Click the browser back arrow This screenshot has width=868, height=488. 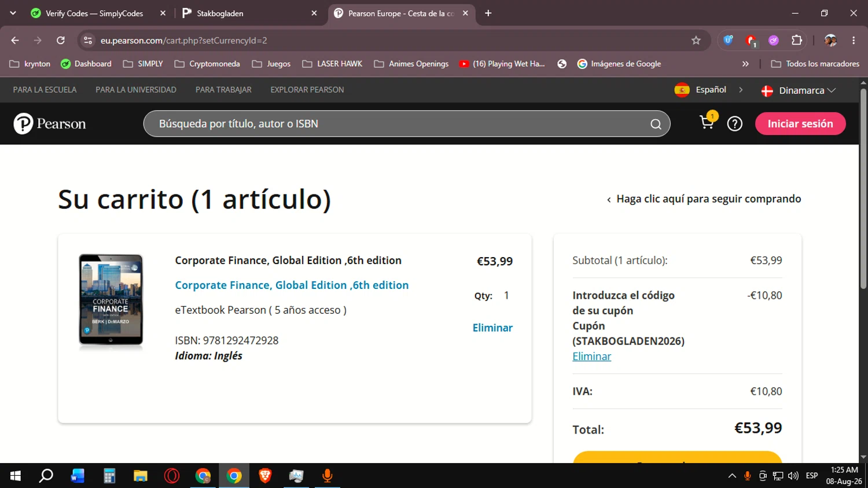pyautogui.click(x=15, y=41)
